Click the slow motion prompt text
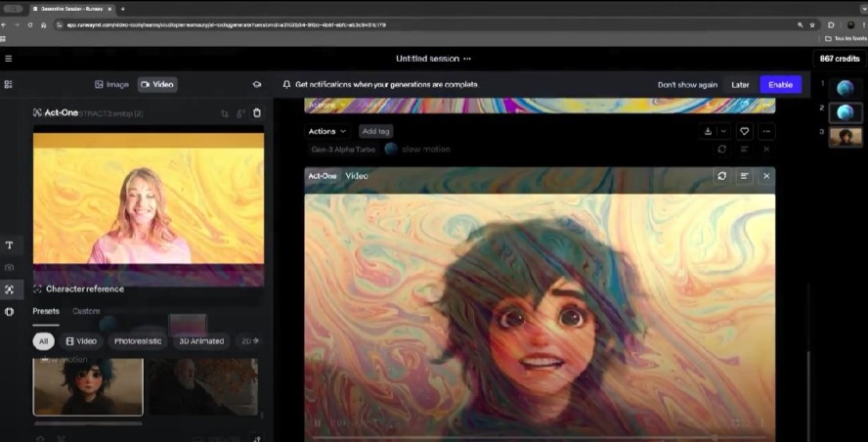 coord(426,149)
